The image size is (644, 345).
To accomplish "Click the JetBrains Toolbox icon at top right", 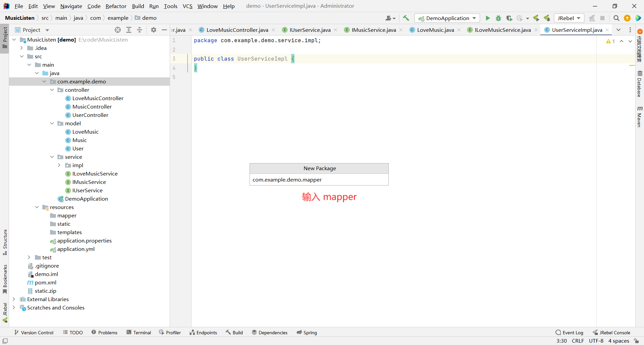I will click(638, 18).
